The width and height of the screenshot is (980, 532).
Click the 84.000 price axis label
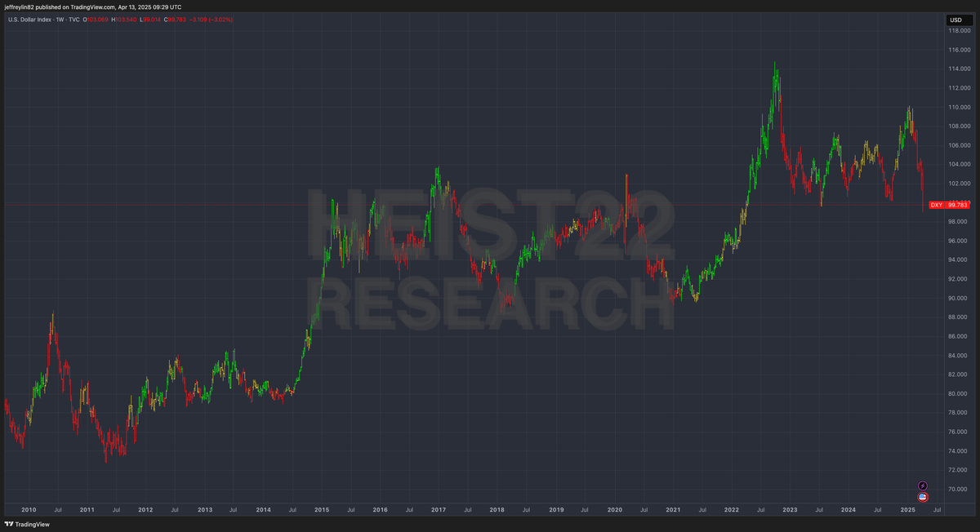tap(957, 355)
